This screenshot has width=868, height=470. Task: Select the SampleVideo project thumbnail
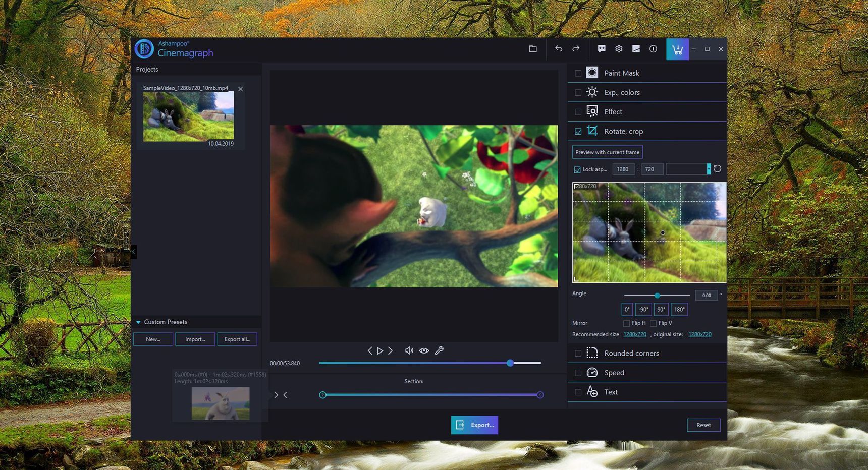(188, 116)
